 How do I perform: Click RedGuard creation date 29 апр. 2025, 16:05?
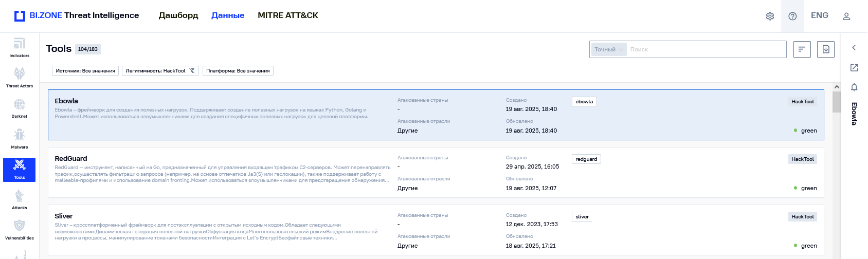click(x=532, y=166)
